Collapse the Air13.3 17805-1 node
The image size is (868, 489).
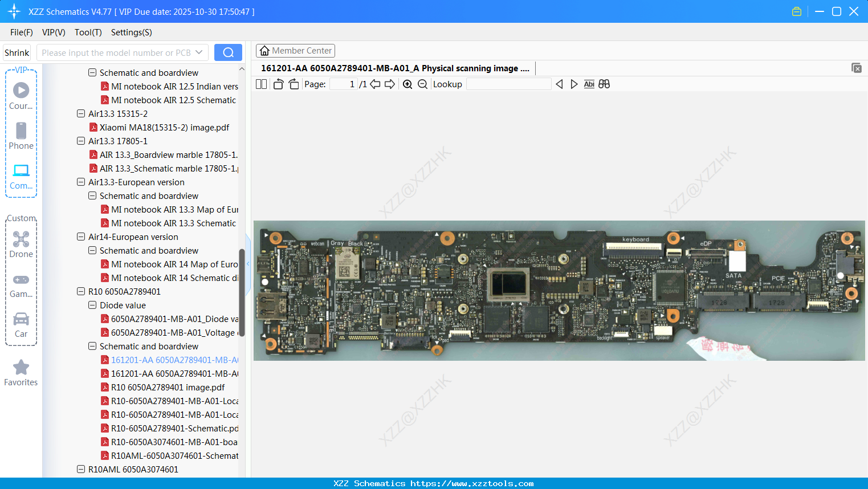81,141
